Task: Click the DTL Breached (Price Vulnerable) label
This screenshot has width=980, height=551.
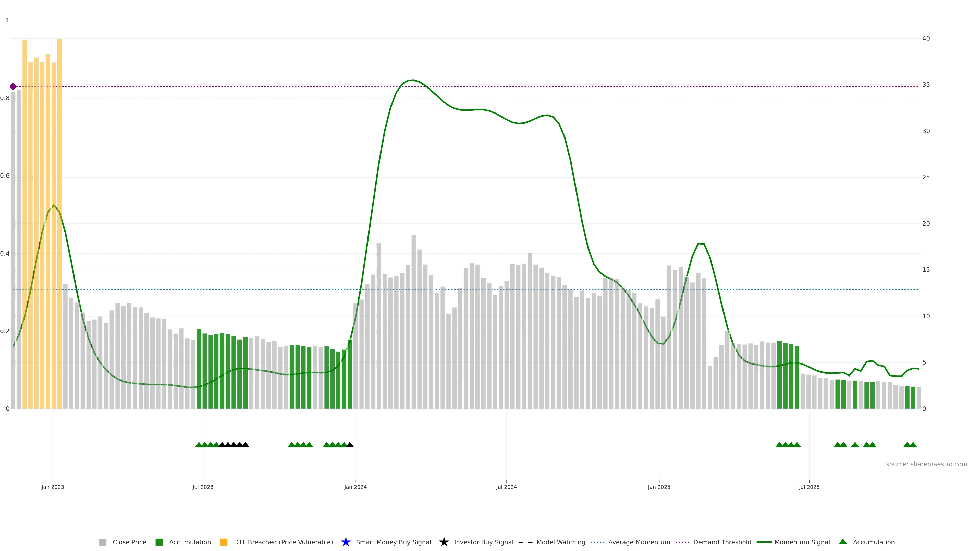Action: (x=283, y=542)
